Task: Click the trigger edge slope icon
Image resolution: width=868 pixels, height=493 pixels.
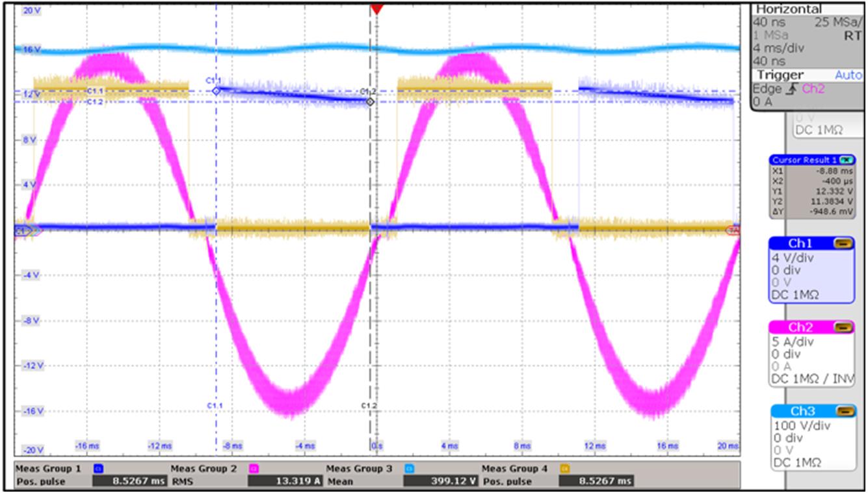Action: 793,89
